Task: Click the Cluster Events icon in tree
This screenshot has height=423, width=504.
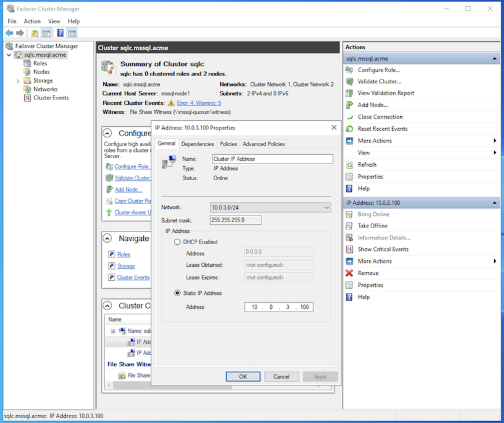Action: point(27,98)
